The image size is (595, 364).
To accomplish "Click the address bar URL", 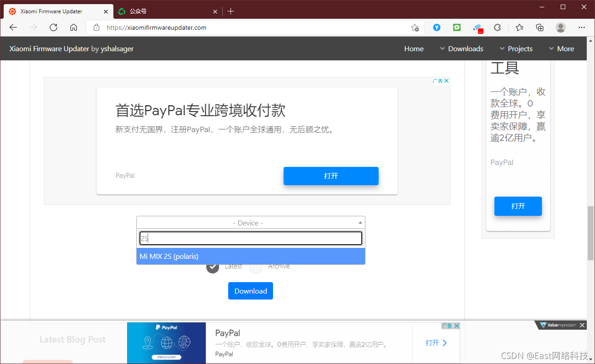I will pos(156,27).
